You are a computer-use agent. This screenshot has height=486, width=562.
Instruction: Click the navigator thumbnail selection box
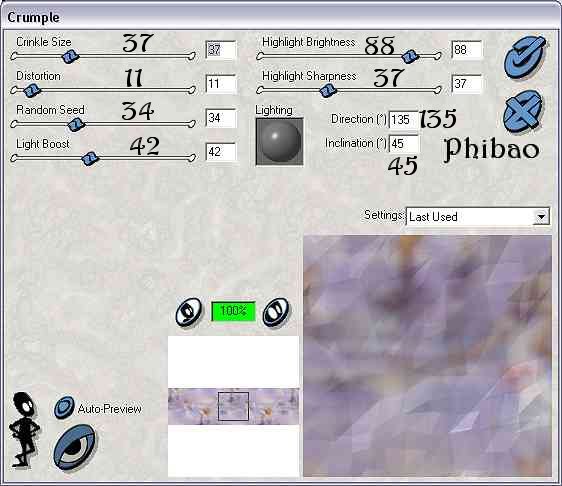(x=233, y=406)
